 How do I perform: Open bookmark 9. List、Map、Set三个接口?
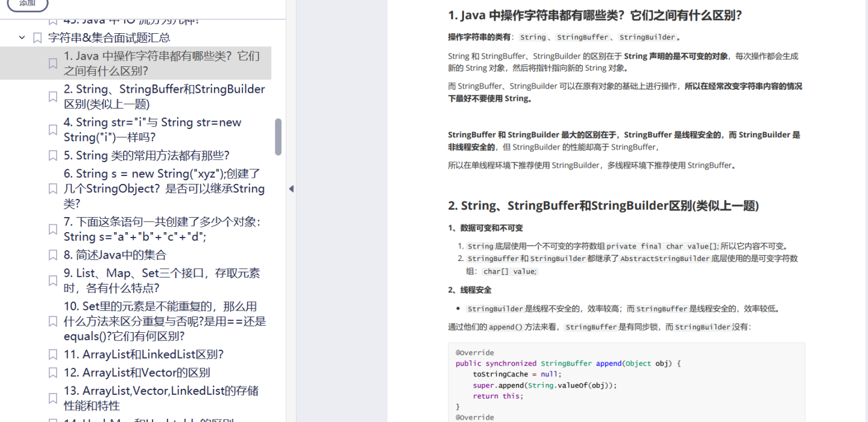[162, 280]
